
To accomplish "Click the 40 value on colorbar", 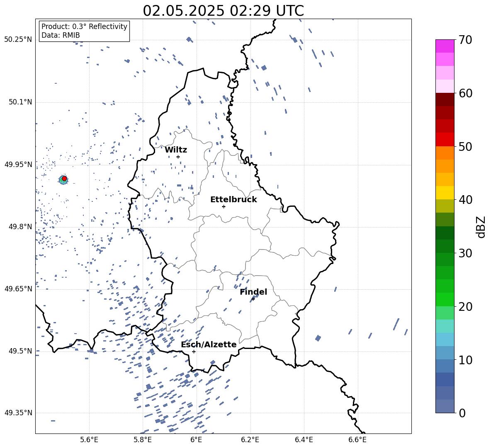I will tap(465, 200).
